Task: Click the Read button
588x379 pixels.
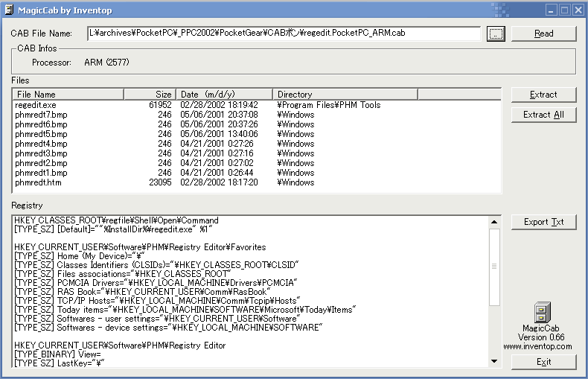Action: [x=544, y=34]
